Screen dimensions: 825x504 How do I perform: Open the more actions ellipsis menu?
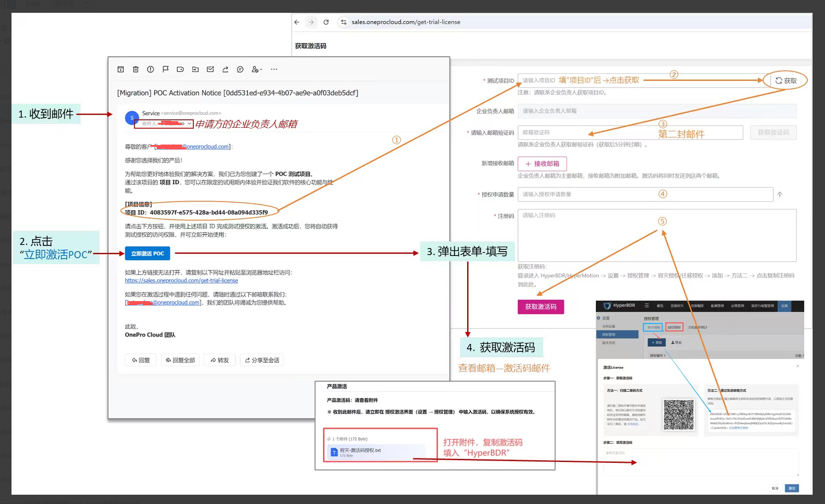[274, 69]
